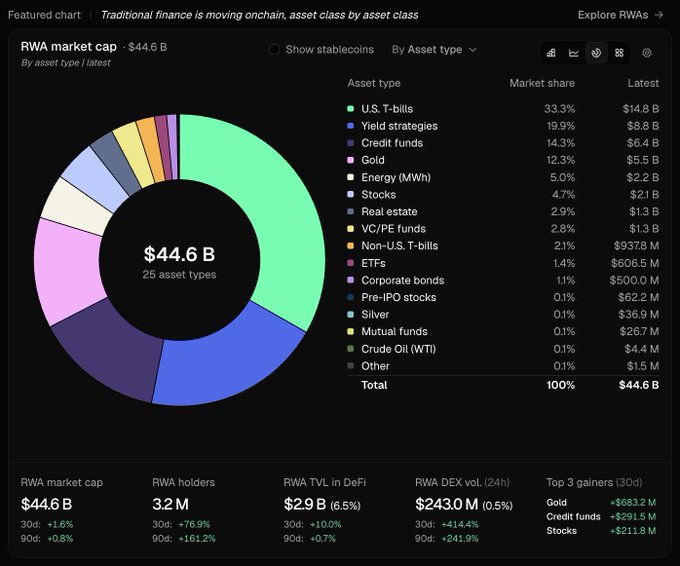The image size is (680, 566).
Task: Select the cream Energy (MWh) donut slice
Action: (76, 206)
